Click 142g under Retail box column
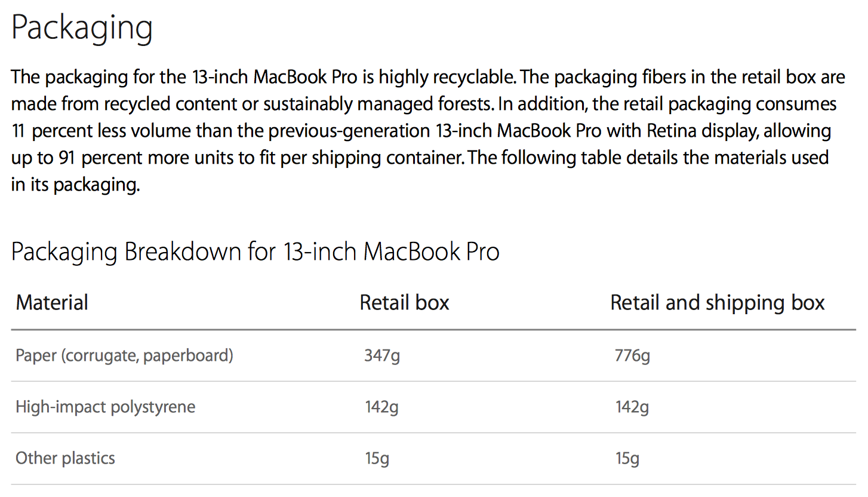Viewport: 868px width, 497px height. point(382,408)
